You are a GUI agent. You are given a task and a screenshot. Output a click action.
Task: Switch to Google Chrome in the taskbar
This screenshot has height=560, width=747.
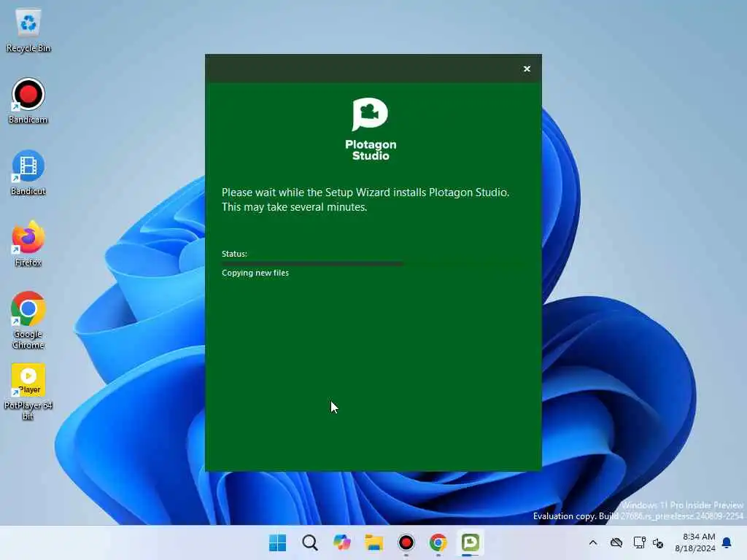tap(438, 542)
